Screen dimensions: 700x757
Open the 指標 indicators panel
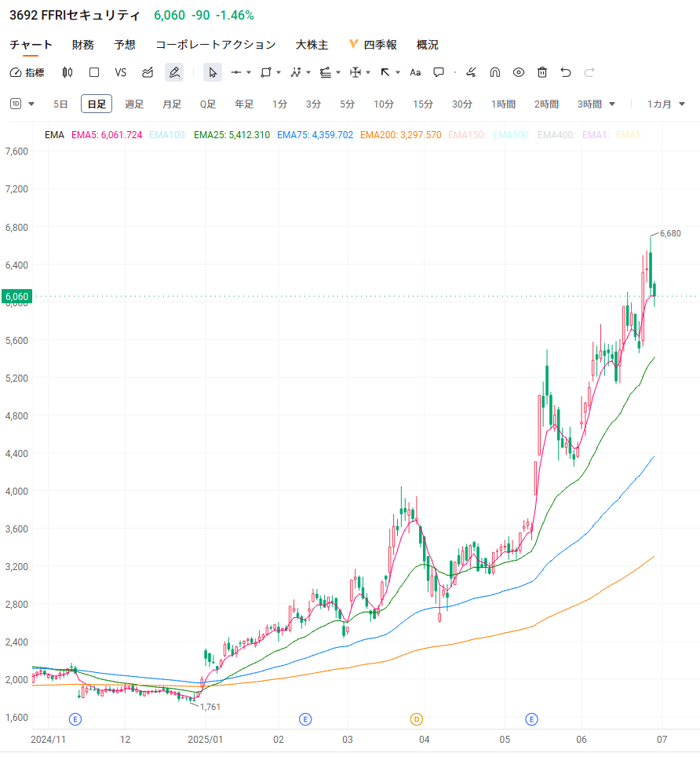[27, 72]
